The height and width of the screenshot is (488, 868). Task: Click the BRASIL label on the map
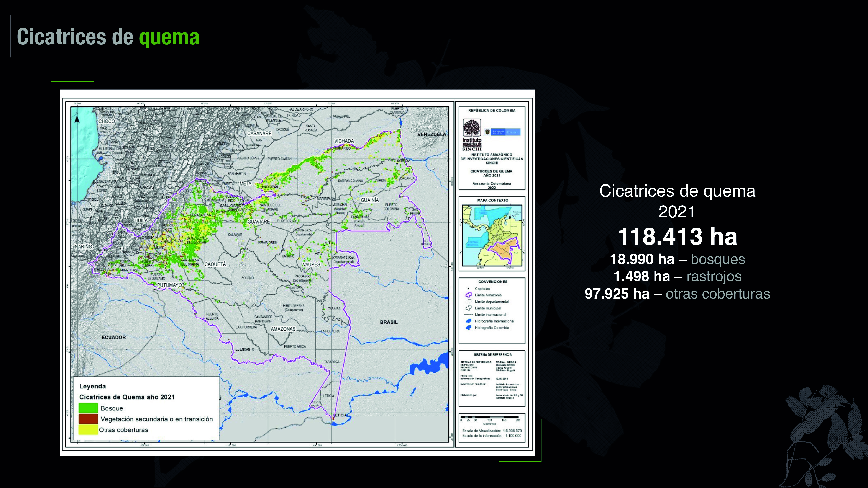coord(389,322)
